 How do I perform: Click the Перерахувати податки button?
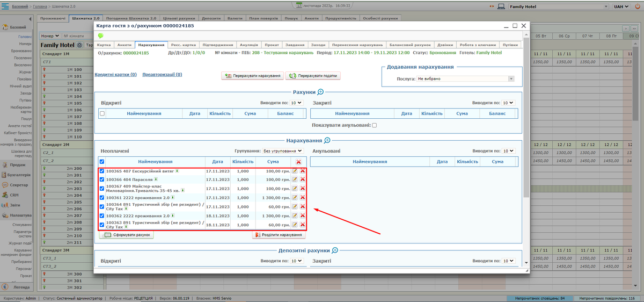pyautogui.click(x=313, y=76)
